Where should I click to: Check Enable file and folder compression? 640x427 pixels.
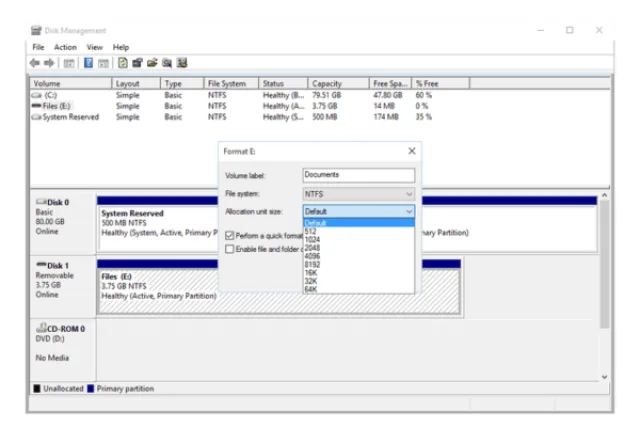coord(229,249)
